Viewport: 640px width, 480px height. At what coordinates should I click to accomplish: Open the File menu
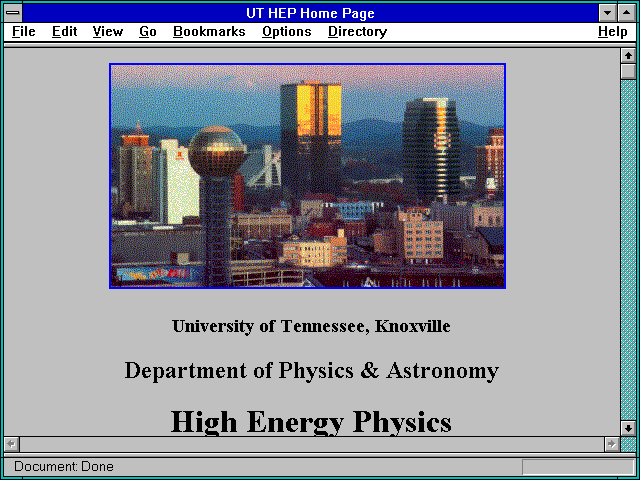tap(24, 31)
